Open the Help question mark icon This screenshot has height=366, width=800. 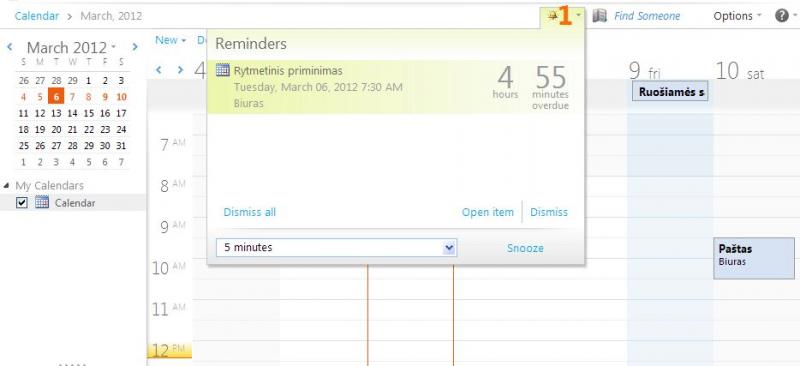[782, 16]
